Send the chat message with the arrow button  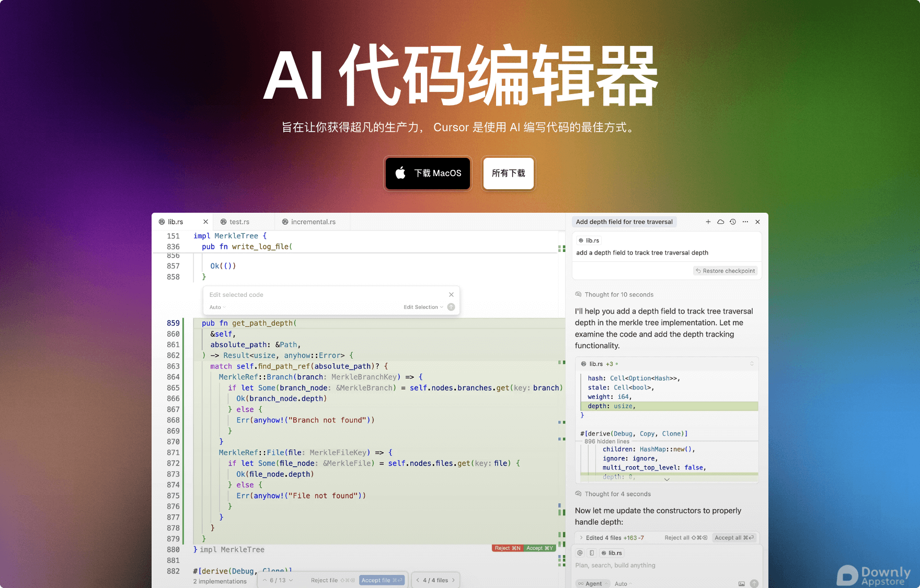point(754,584)
